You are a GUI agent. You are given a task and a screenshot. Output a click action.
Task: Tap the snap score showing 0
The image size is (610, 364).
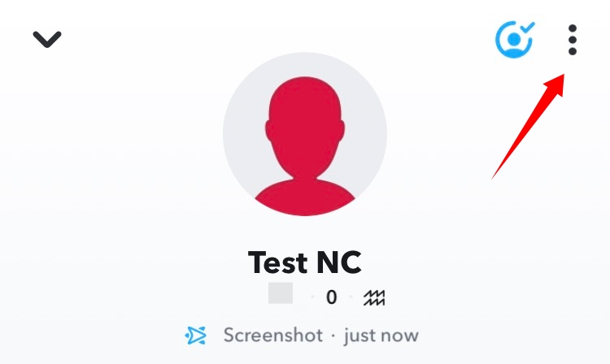(332, 297)
